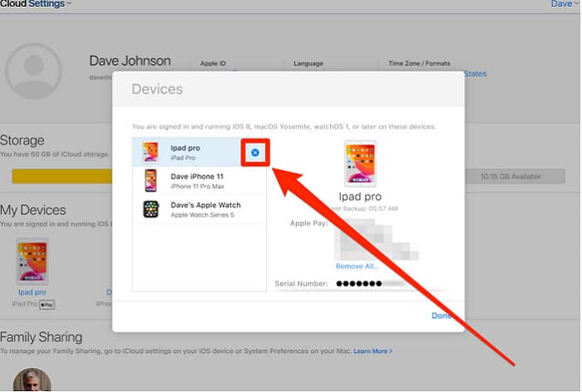Click the Latest Backup 05:57 AM text
The height and width of the screenshot is (392, 582).
pyautogui.click(x=363, y=208)
